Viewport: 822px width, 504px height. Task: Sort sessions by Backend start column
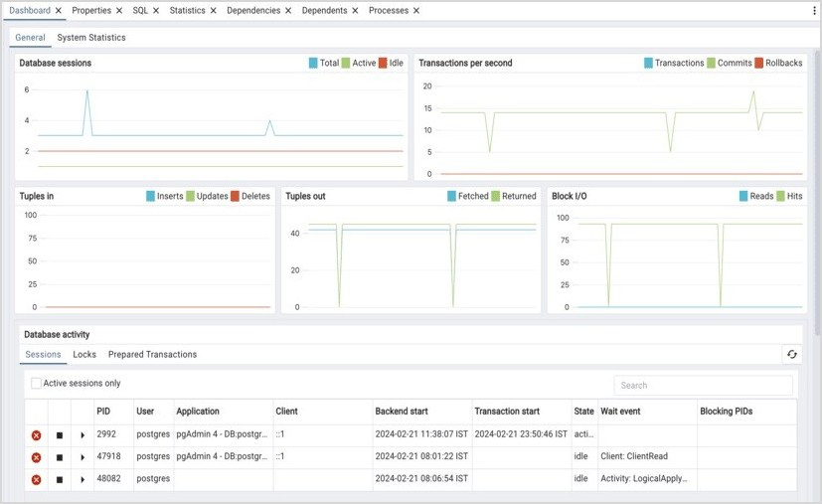pos(402,412)
